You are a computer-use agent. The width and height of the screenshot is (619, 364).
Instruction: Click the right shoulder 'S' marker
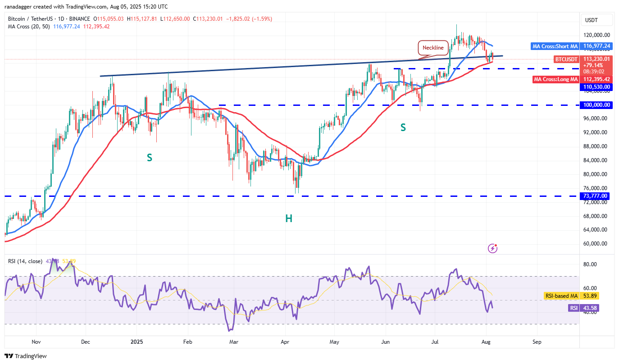click(x=403, y=127)
